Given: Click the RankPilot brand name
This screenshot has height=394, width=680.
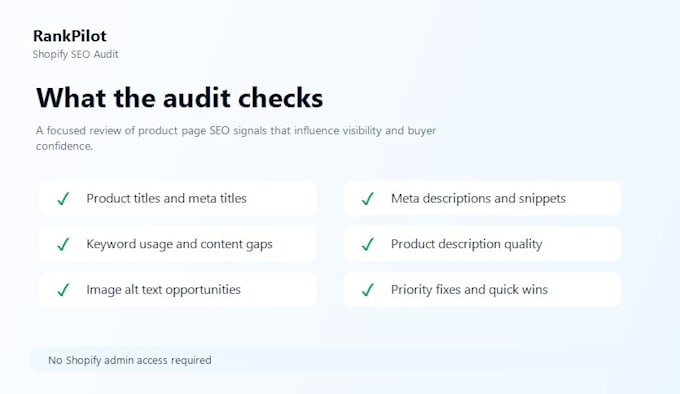Looking at the screenshot, I should (70, 36).
